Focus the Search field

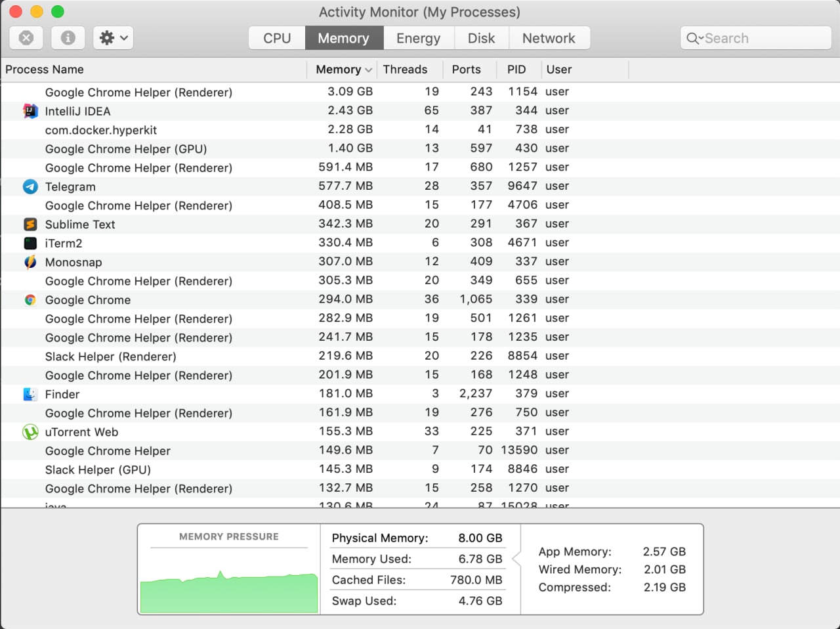[x=756, y=38]
